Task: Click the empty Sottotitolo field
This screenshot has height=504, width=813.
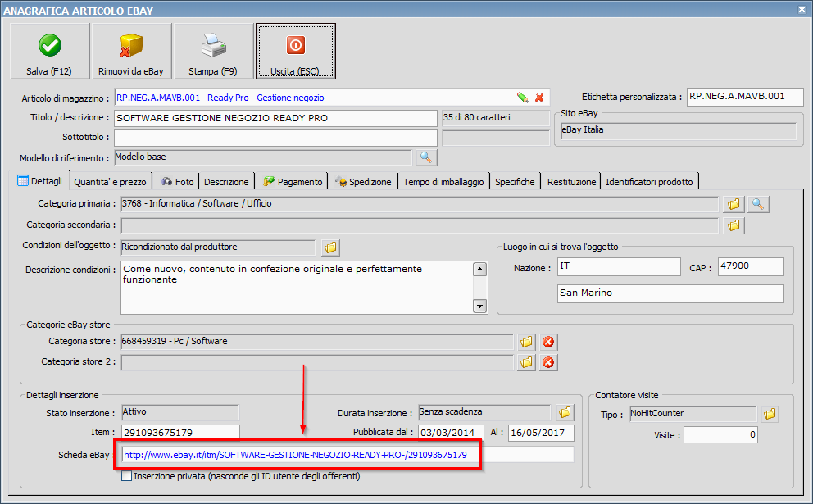Action: [275, 138]
